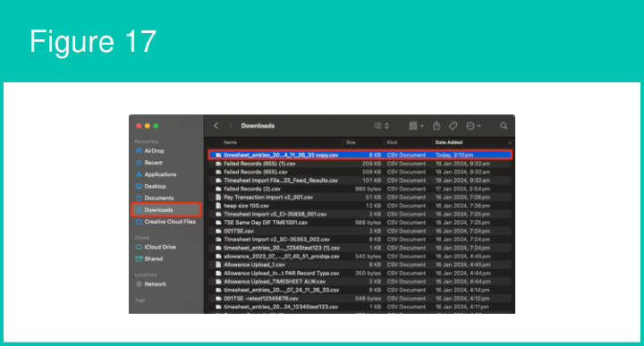Select Timesheet Import v2_CI-35838_001.csv
Viewport: 644px width, 346px height.
[x=360, y=215]
